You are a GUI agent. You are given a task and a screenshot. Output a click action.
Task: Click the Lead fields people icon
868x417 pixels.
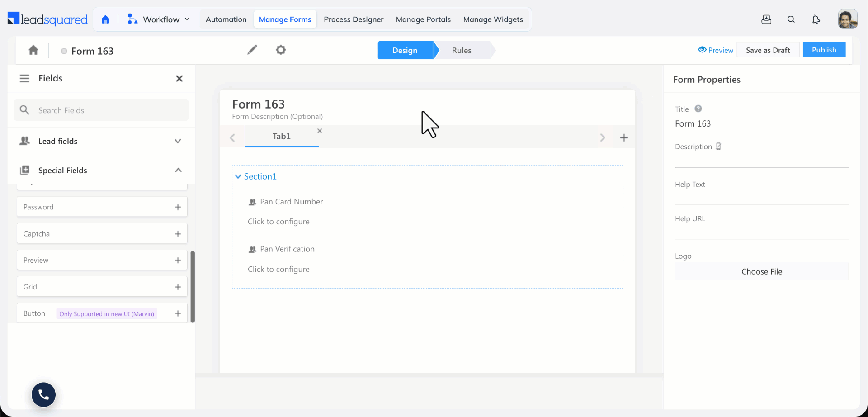tap(25, 141)
